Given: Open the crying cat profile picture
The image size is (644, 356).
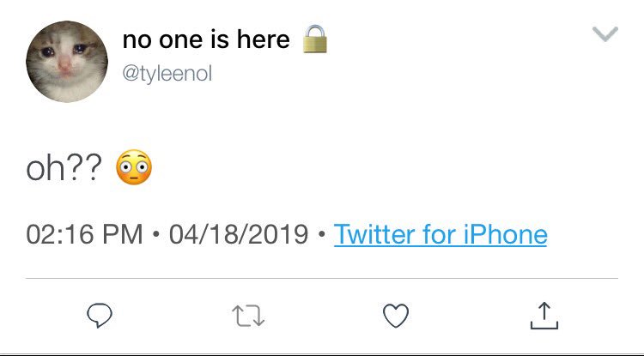Looking at the screenshot, I should point(67,62).
